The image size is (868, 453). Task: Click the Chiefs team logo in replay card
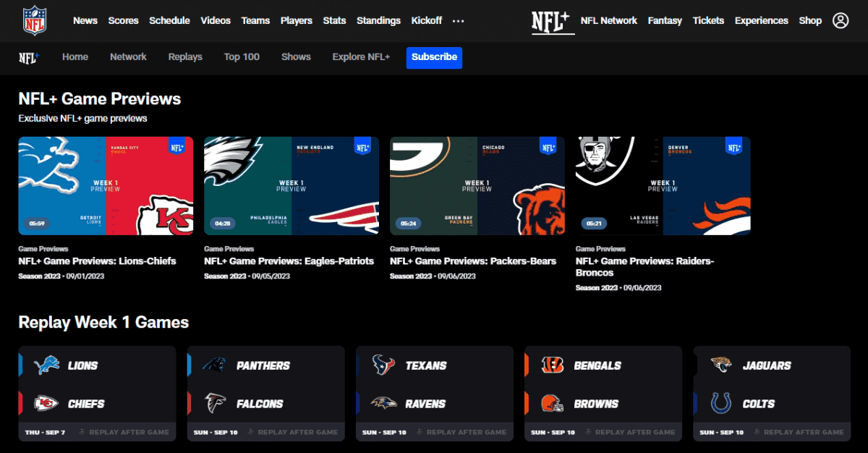tap(46, 404)
